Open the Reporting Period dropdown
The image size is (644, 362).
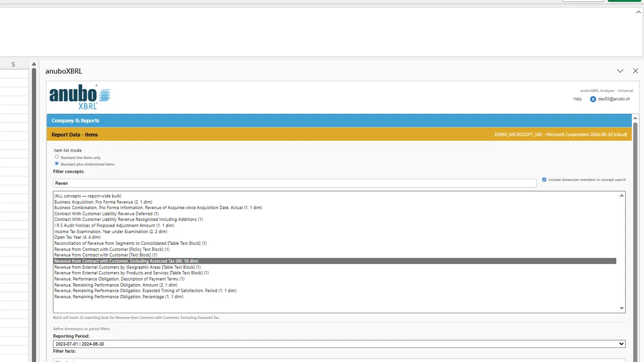(339, 344)
